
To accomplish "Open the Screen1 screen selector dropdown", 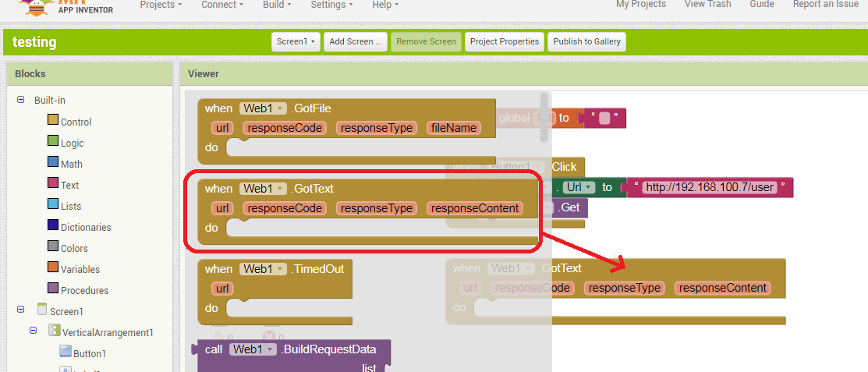I will coord(296,42).
